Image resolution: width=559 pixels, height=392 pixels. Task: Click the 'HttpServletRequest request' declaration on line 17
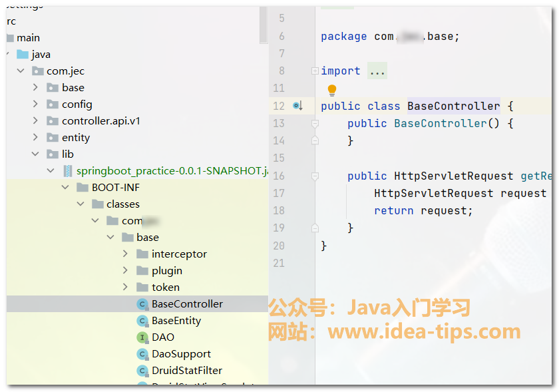[x=461, y=193]
